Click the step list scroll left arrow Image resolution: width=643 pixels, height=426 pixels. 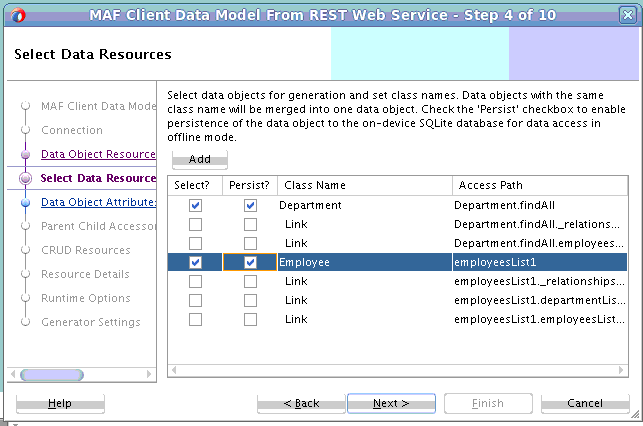(x=13, y=374)
